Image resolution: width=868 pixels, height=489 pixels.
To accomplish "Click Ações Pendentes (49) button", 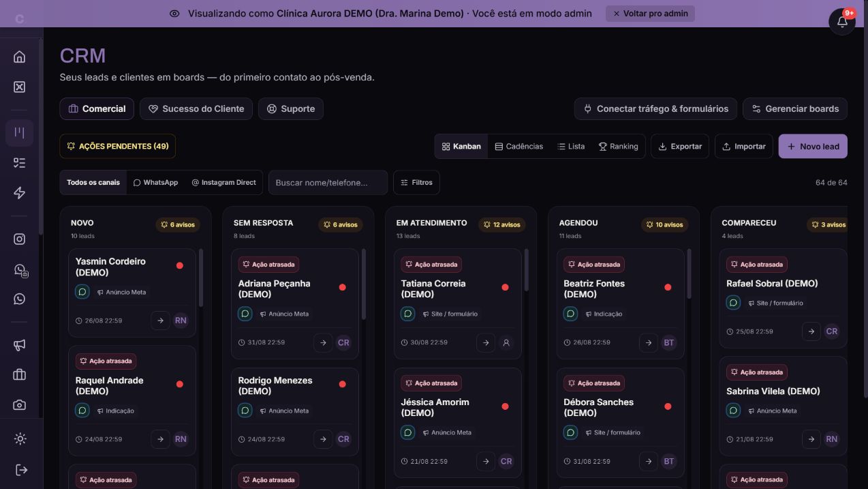I will click(x=118, y=146).
